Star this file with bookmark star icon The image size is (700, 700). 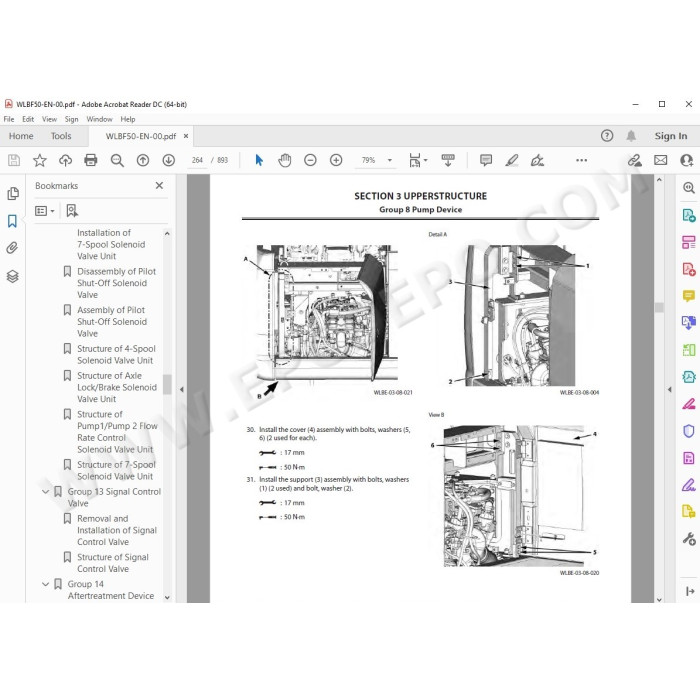pyautogui.click(x=40, y=160)
